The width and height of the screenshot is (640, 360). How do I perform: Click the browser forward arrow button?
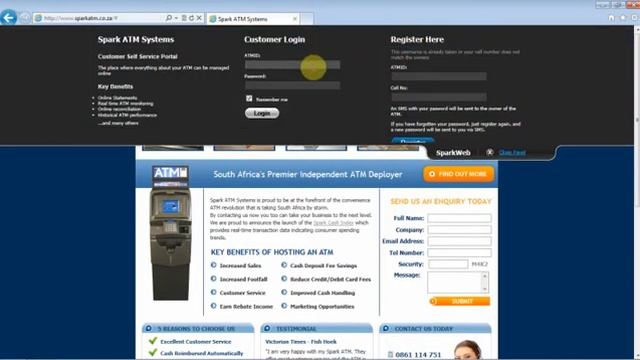(x=24, y=18)
